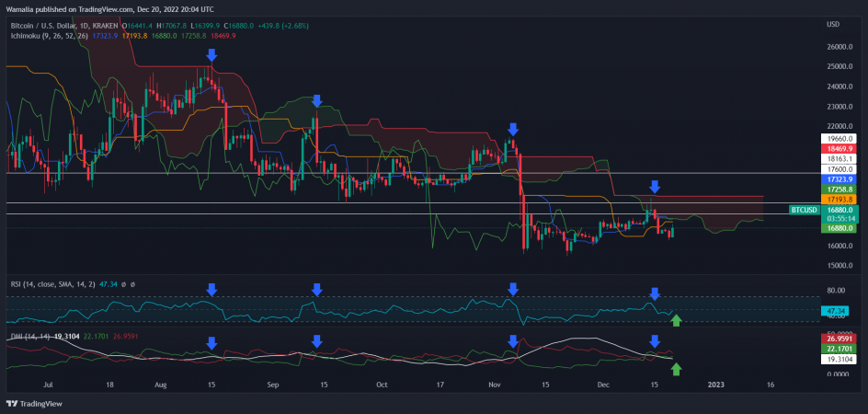Click the red 26.9591 DMI axis tag
Screen dimensions: 868x414
tap(838, 338)
